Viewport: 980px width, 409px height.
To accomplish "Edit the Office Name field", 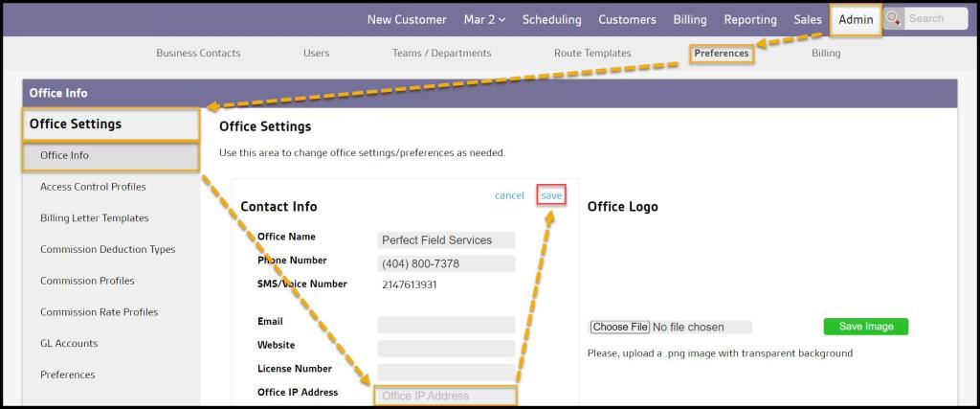I will click(x=446, y=240).
